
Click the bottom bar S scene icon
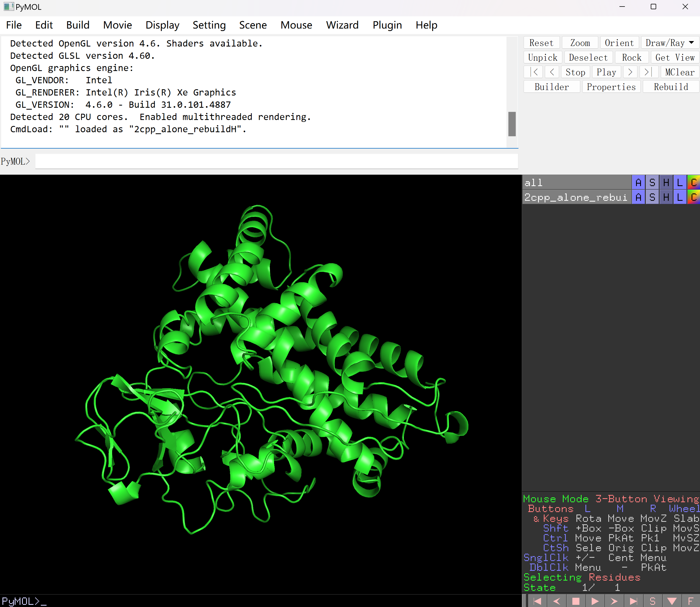pos(653,601)
